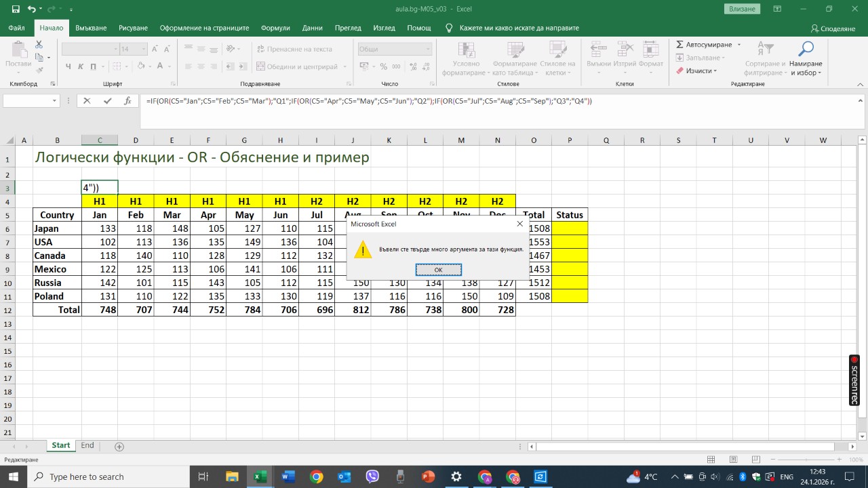Add a new sheet with the plus icon
Image resolution: width=868 pixels, height=488 pixels.
coord(119,447)
